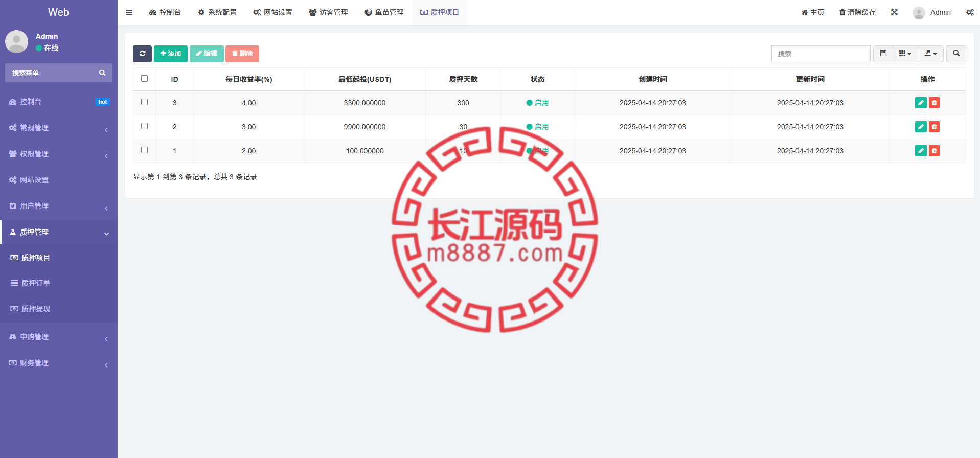Delete the row with ID 1
Viewport: 980px width, 458px height.
click(934, 151)
